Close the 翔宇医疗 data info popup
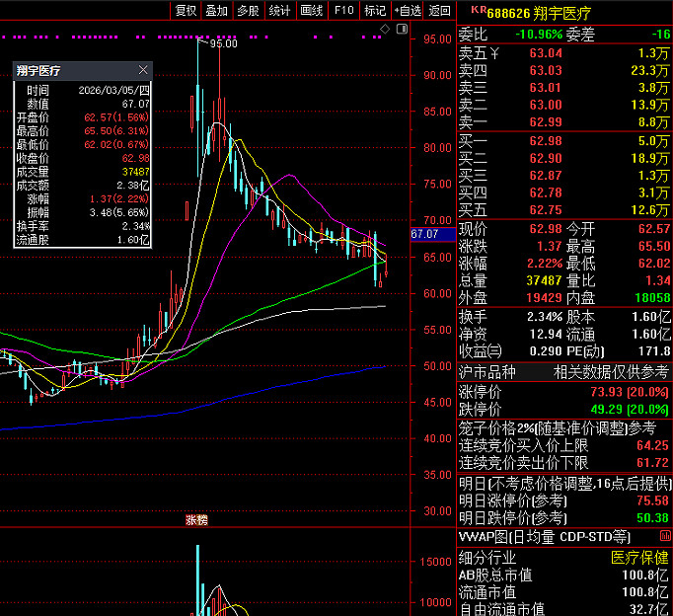 click(x=143, y=71)
